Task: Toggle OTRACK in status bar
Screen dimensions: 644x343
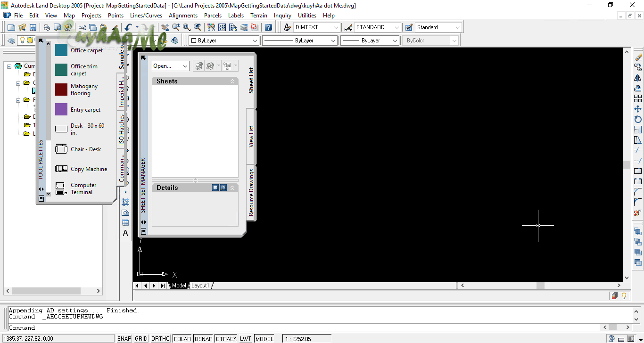Action: [226, 339]
